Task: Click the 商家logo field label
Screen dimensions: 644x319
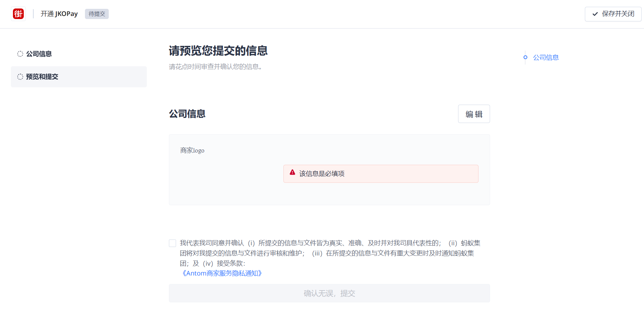Action: point(192,150)
